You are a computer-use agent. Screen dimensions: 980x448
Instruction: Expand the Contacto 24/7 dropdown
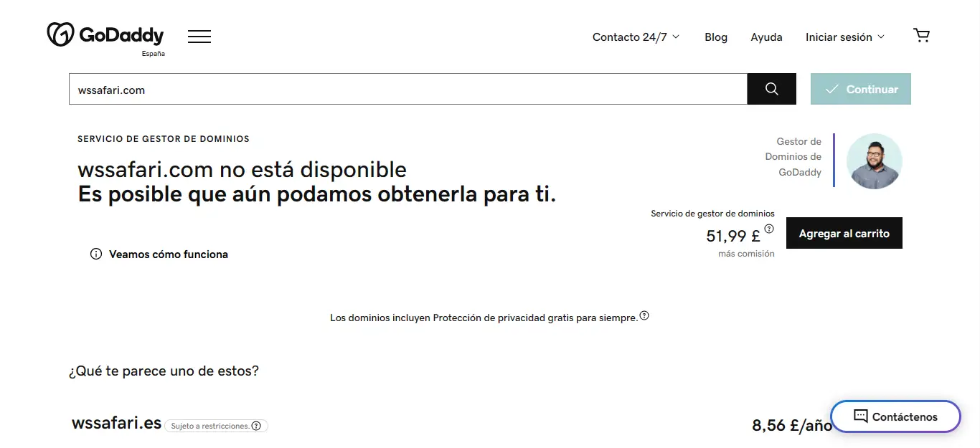coord(636,37)
